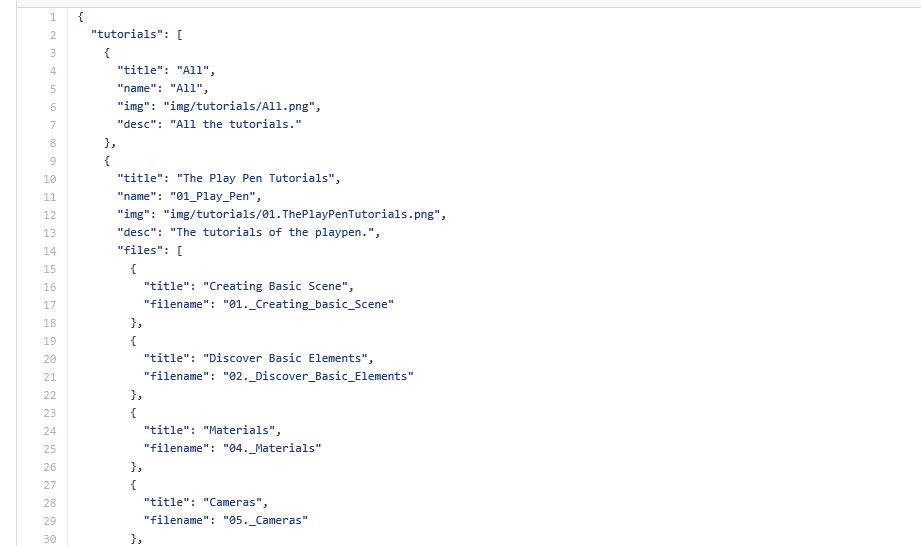Click the "04._Materials" filename value
Image resolution: width=921 pixels, height=546 pixels.
pyautogui.click(x=272, y=448)
